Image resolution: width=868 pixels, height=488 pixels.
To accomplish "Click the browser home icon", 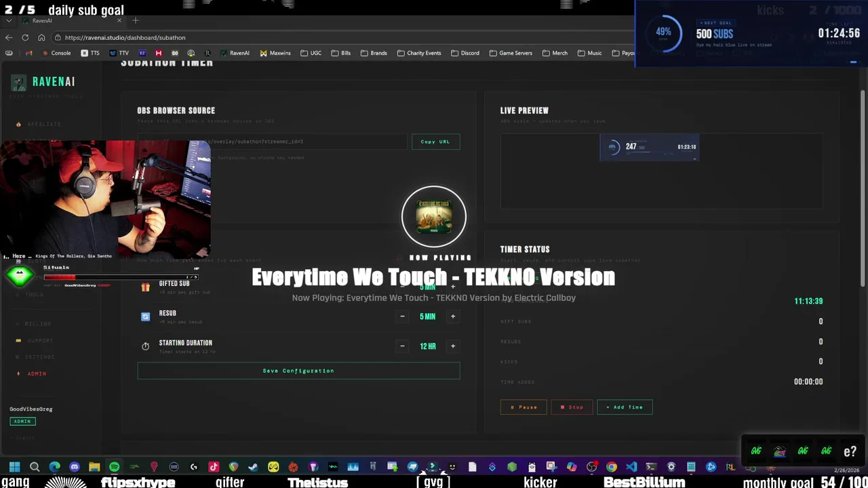I will [x=41, y=37].
